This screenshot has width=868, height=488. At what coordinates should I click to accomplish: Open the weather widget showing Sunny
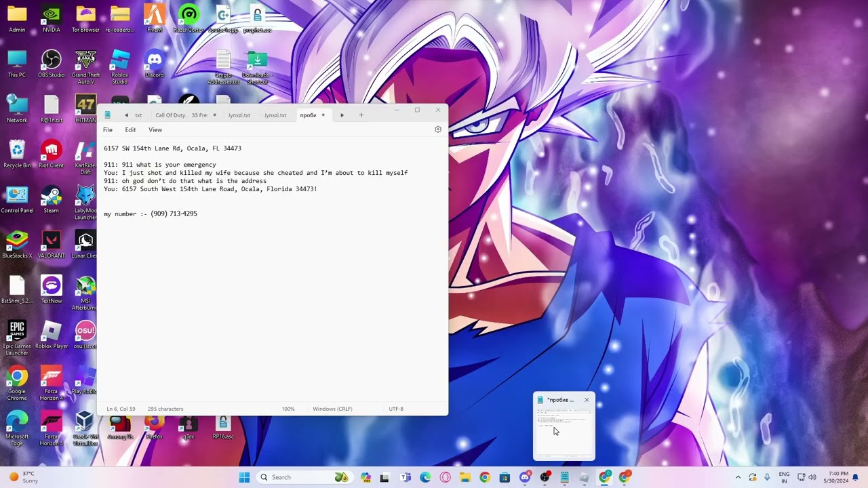tap(24, 477)
